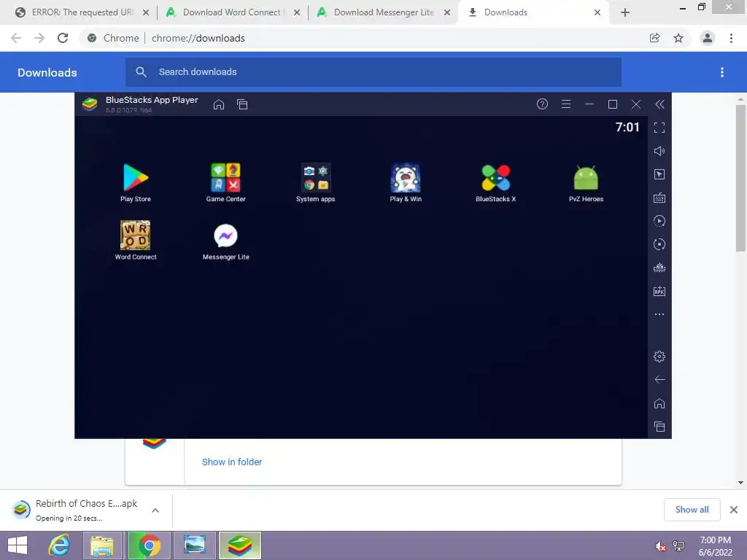Go to BlueStacks home via title bar icon

[x=219, y=104]
